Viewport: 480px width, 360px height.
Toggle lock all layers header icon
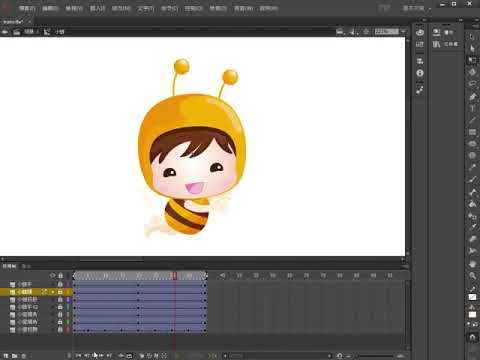60,276
